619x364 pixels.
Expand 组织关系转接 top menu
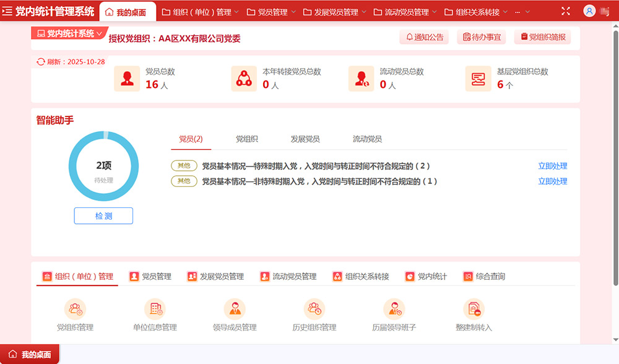[476, 12]
